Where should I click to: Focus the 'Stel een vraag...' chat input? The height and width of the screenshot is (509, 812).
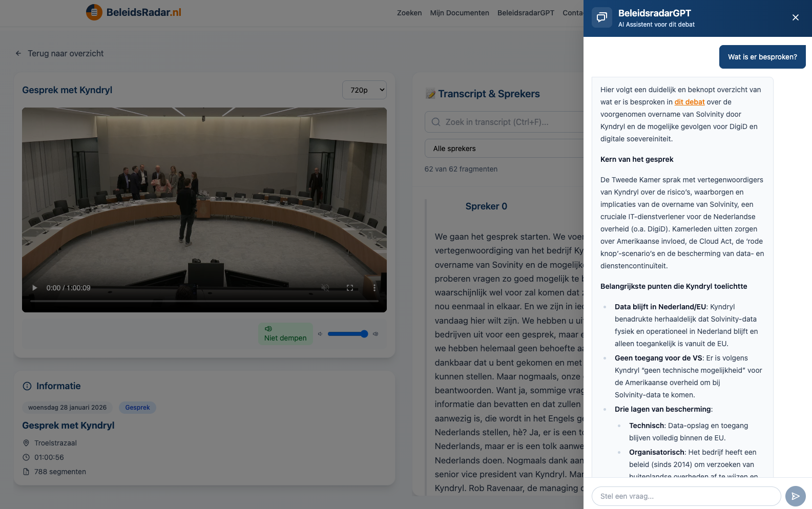point(686,496)
